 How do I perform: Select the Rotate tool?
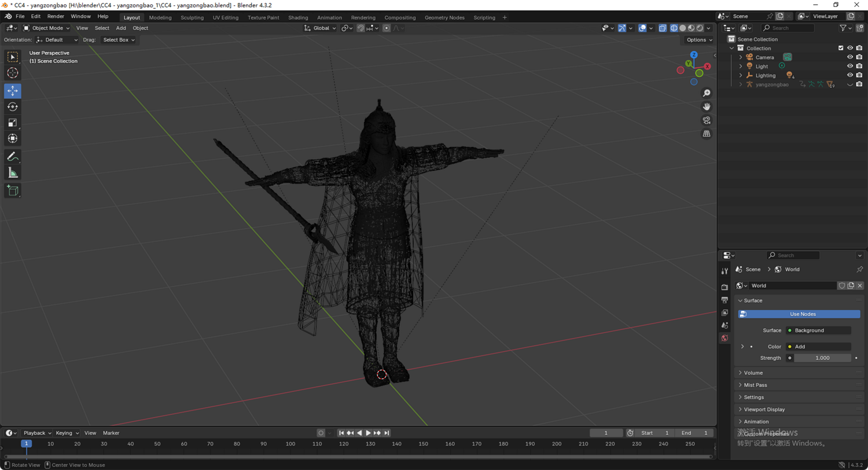(x=13, y=107)
